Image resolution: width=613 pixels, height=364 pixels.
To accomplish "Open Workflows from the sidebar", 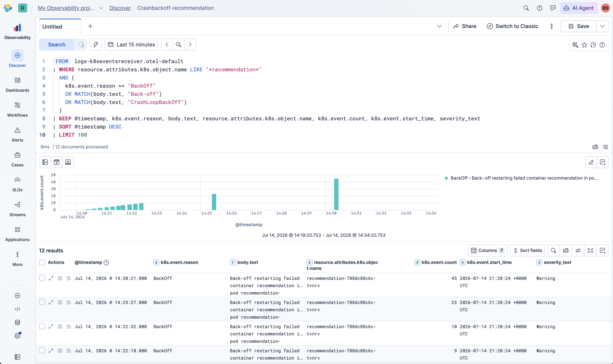I will pyautogui.click(x=17, y=110).
